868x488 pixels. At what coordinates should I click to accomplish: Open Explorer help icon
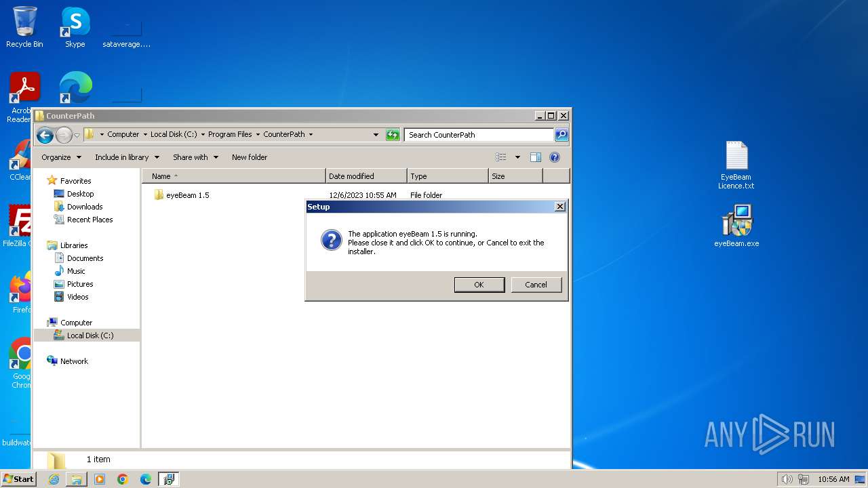[x=555, y=157]
